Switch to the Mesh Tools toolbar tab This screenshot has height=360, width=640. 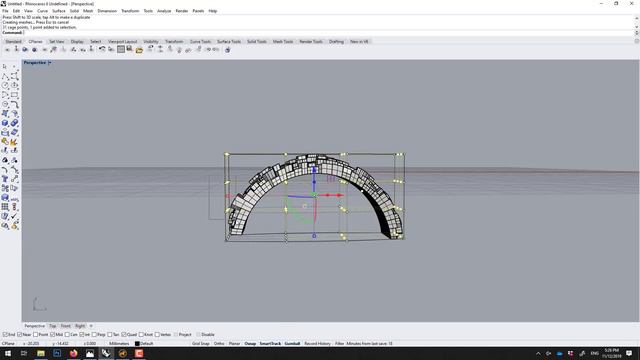pos(283,42)
